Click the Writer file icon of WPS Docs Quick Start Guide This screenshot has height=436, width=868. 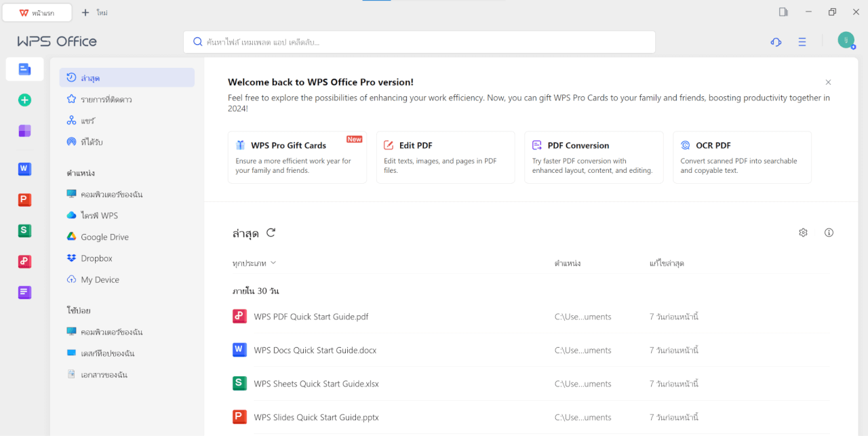[x=239, y=350]
